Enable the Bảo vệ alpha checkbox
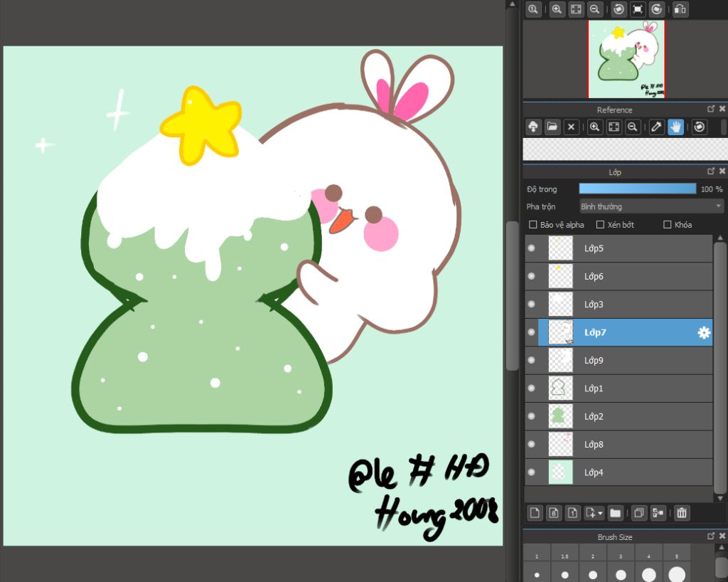 pos(533,224)
